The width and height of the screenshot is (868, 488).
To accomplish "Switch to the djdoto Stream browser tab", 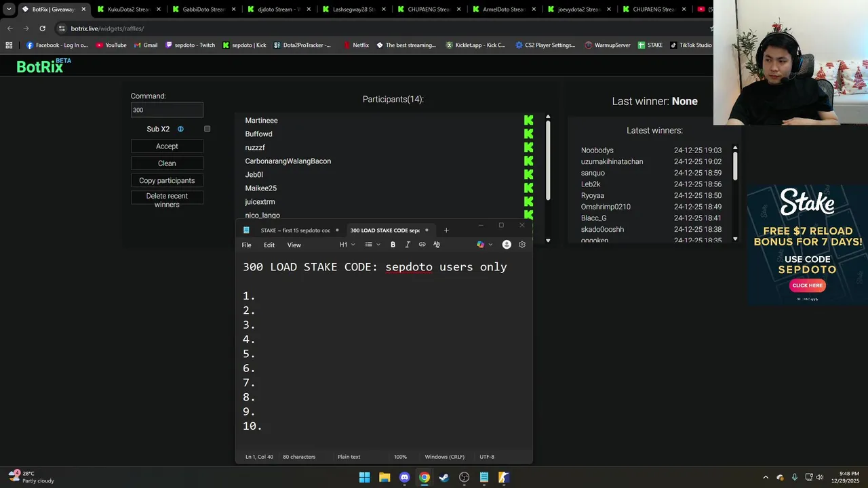I will click(x=279, y=9).
